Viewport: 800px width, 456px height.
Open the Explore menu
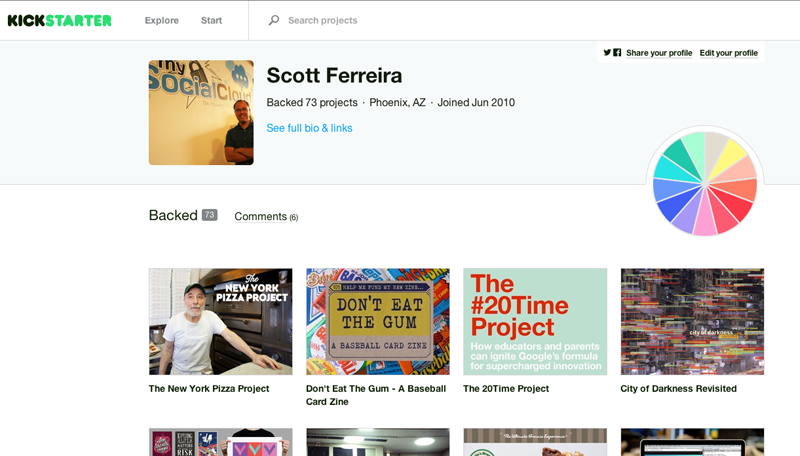pyautogui.click(x=162, y=20)
